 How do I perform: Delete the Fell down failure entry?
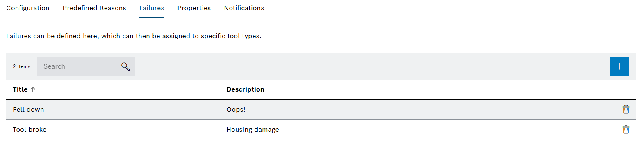[626, 109]
